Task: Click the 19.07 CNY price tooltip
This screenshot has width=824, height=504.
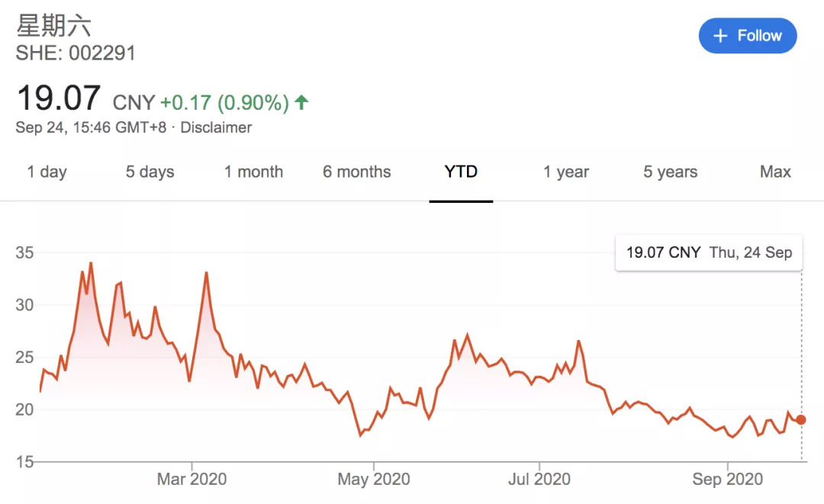Action: coord(709,252)
